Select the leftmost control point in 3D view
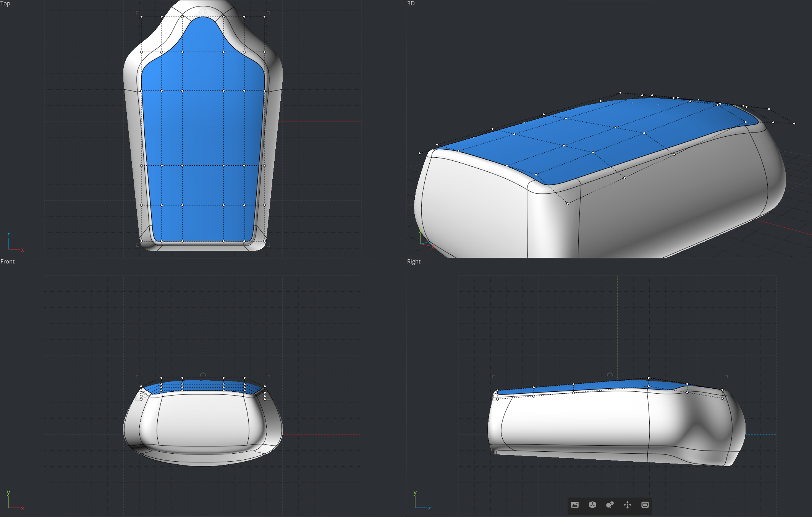Image resolution: width=812 pixels, height=517 pixels. point(419,153)
